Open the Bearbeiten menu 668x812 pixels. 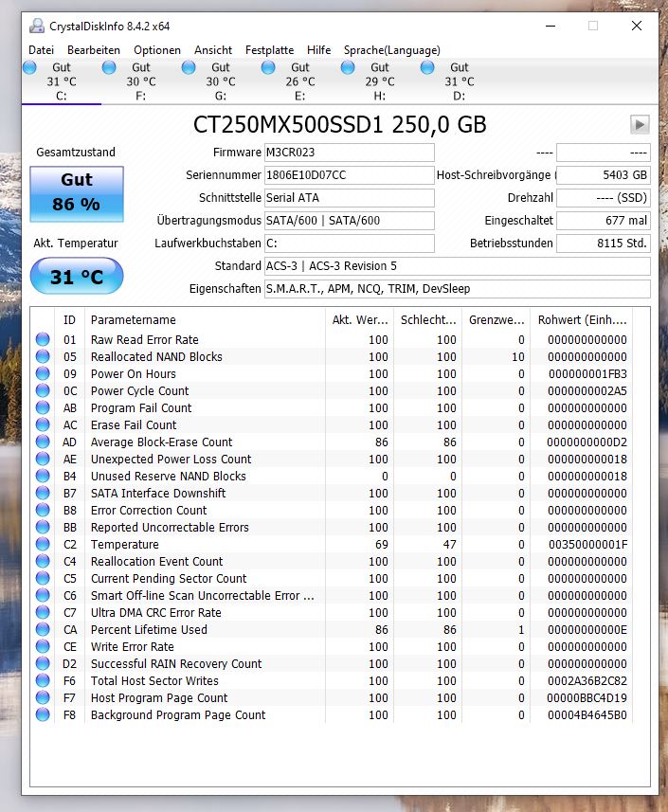click(93, 50)
